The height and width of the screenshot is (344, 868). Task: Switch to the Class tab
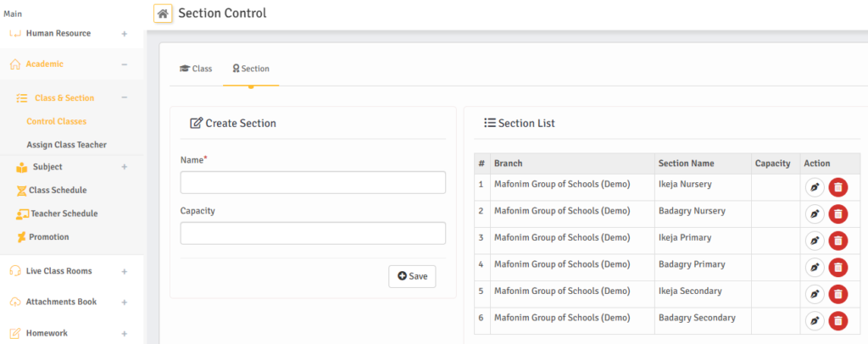point(196,69)
